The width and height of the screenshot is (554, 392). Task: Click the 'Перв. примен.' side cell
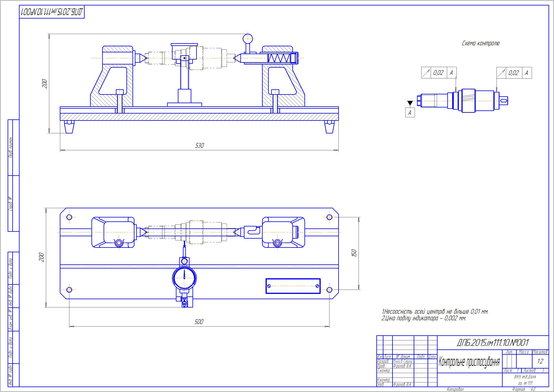pyautogui.click(x=11, y=148)
